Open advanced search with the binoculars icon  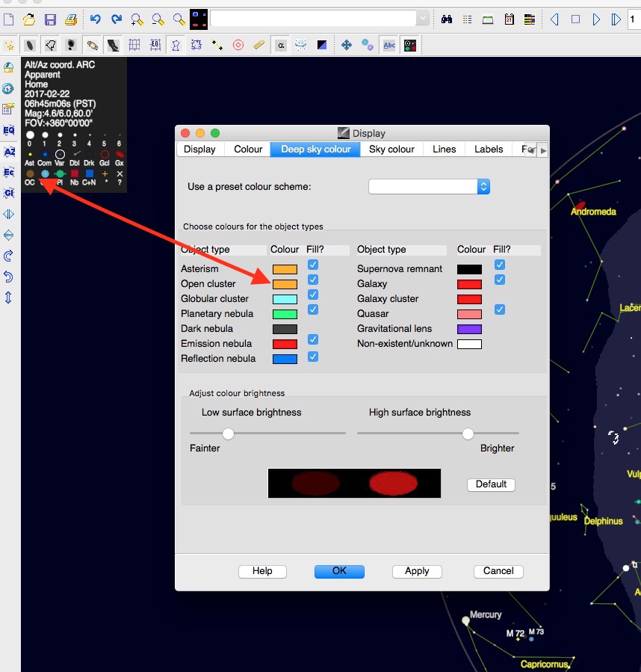[x=447, y=19]
